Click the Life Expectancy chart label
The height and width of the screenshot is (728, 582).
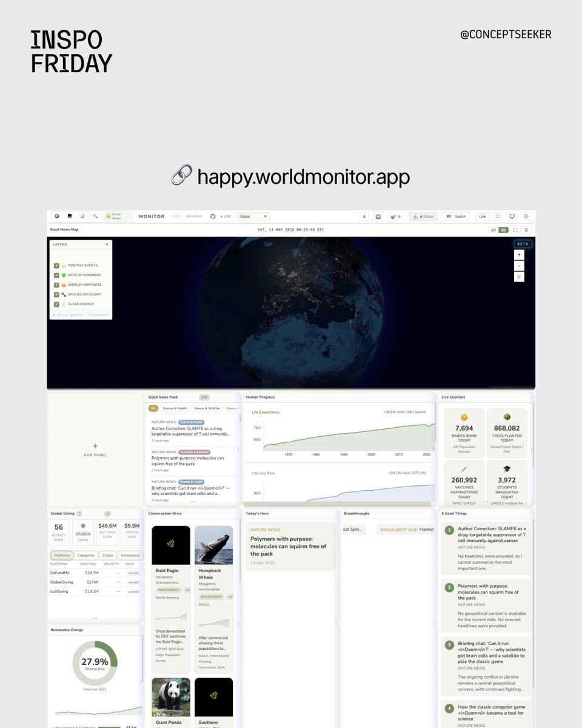click(266, 412)
